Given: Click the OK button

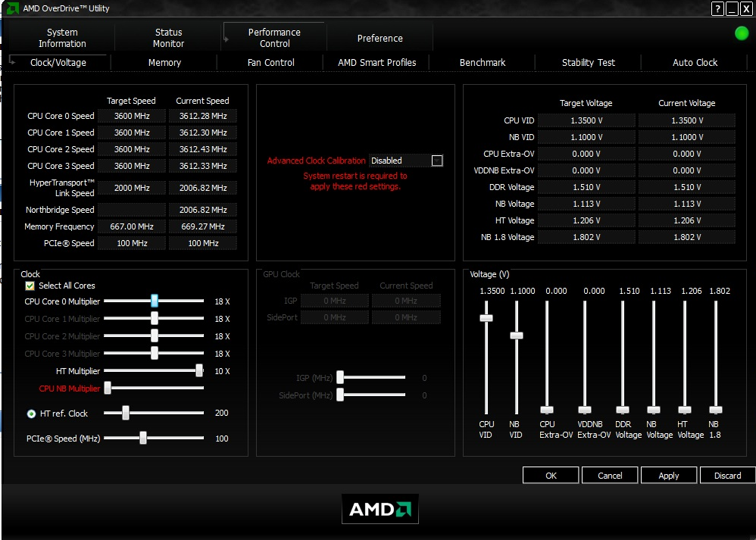Looking at the screenshot, I should (x=551, y=476).
